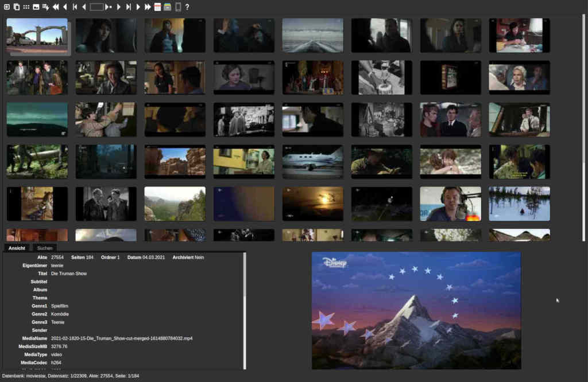Click the status bar text starting "Datenbank: moviestar"
Viewport: 588px width, 382px height.
coord(71,376)
